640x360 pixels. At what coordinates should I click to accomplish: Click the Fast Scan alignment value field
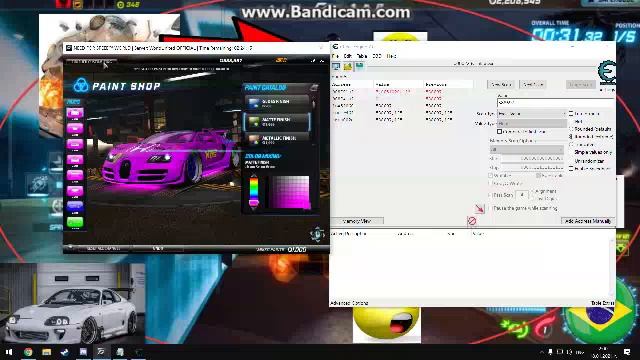click(x=522, y=196)
